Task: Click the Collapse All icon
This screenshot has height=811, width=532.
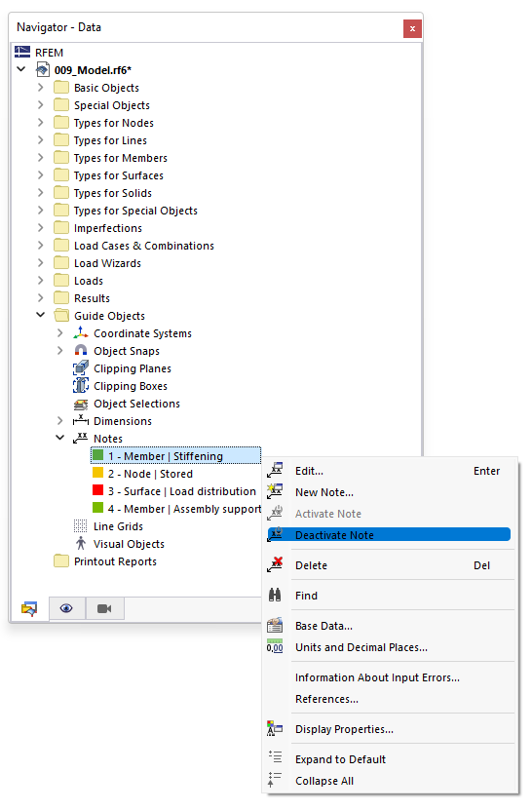Action: point(275,780)
